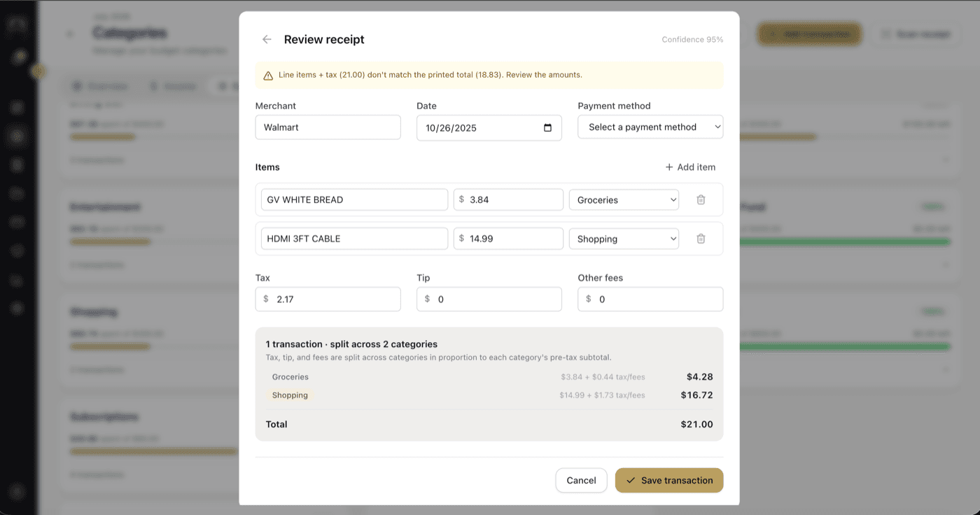980x515 pixels.
Task: Edit the HDMI 3FT CABLE item name
Action: (354, 239)
